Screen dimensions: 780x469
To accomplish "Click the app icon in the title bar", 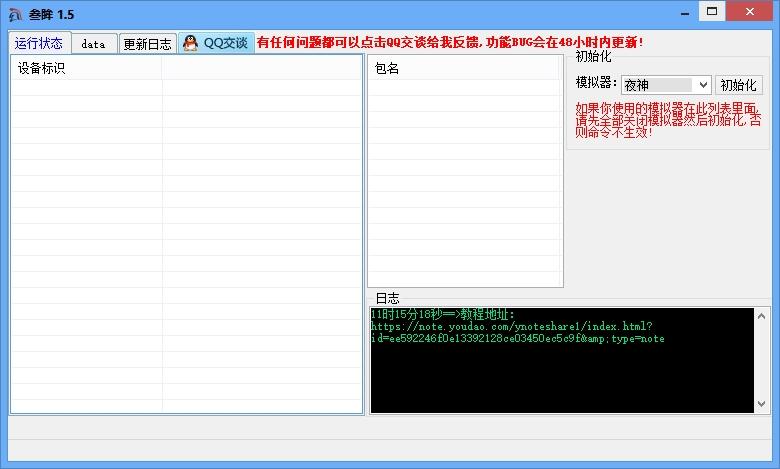I will coord(14,14).
